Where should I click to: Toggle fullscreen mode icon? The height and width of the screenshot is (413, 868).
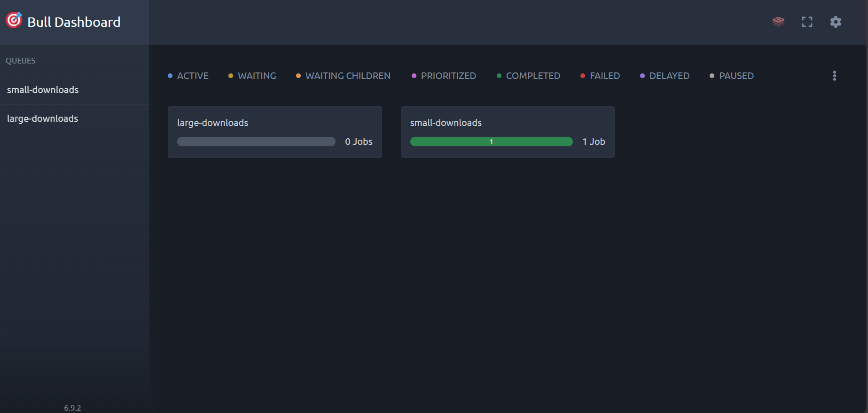point(807,22)
